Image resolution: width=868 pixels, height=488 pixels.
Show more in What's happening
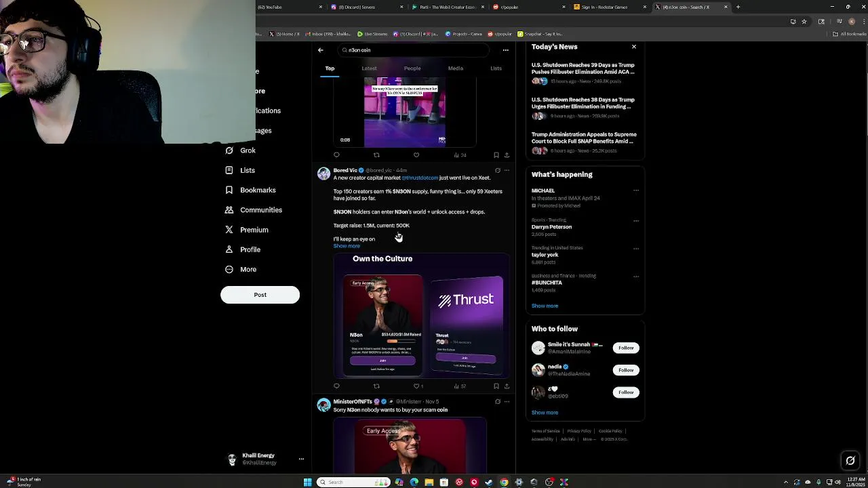[545, 306]
